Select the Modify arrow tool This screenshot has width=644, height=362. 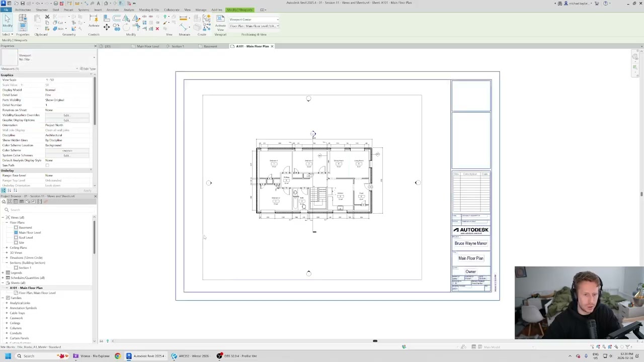pyautogui.click(x=8, y=22)
